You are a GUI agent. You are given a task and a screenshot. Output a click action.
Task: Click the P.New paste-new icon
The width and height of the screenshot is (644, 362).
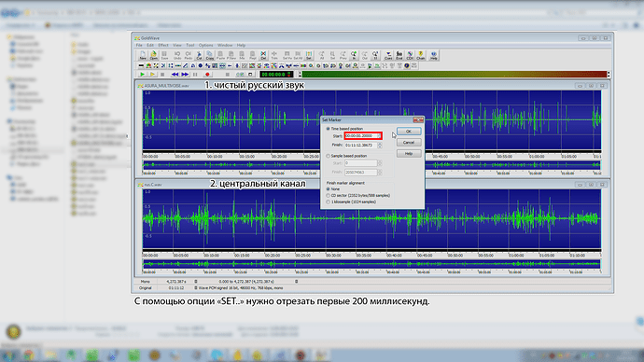pyautogui.click(x=231, y=55)
